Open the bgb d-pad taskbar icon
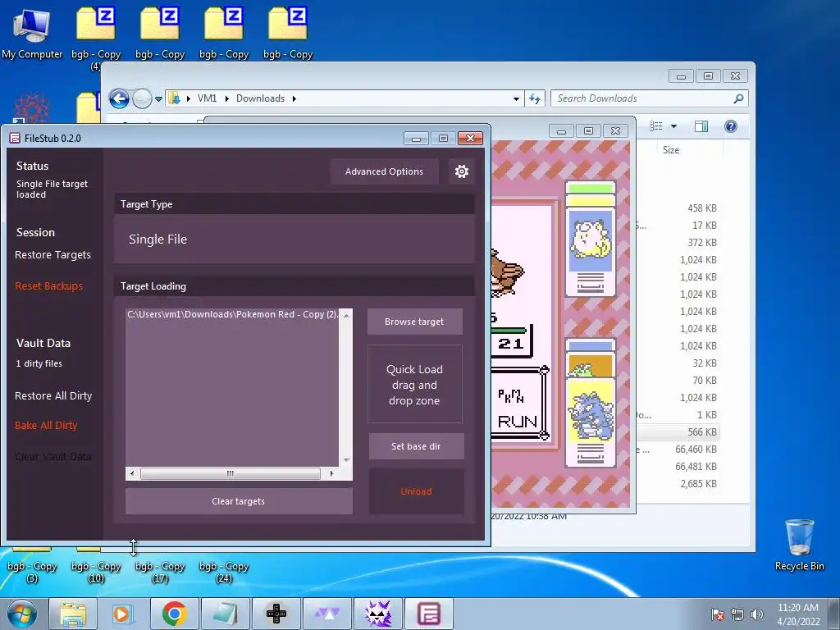This screenshot has height=630, width=840. [x=276, y=614]
